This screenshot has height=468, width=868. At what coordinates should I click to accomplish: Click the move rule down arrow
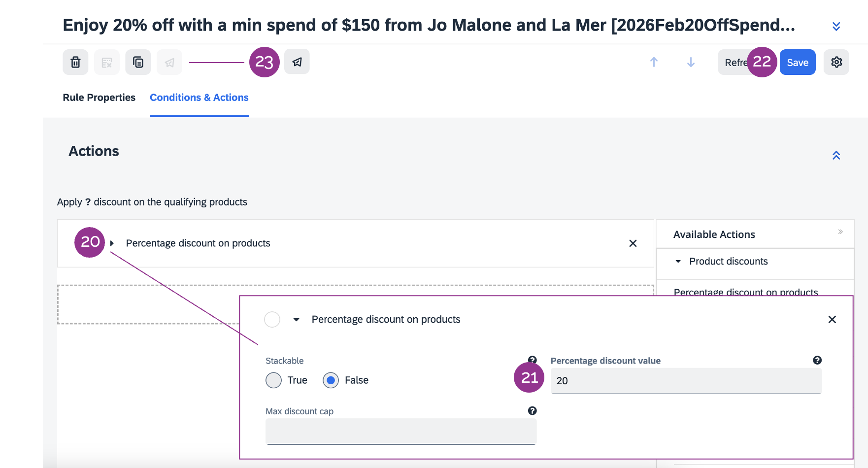[691, 62]
